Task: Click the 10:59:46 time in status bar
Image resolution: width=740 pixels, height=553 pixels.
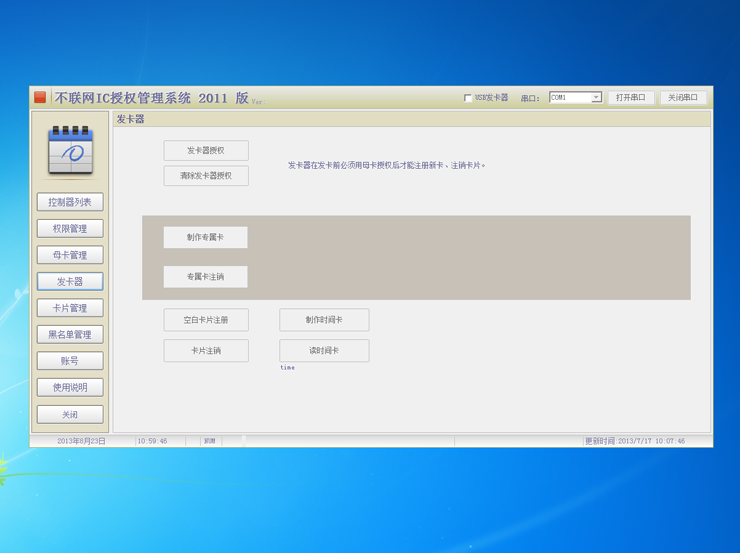Action: pyautogui.click(x=152, y=441)
